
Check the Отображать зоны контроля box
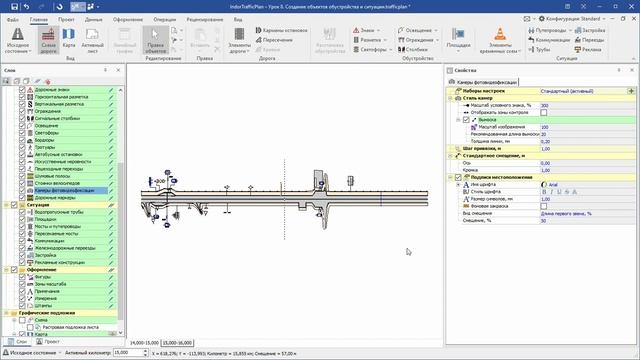(544, 113)
